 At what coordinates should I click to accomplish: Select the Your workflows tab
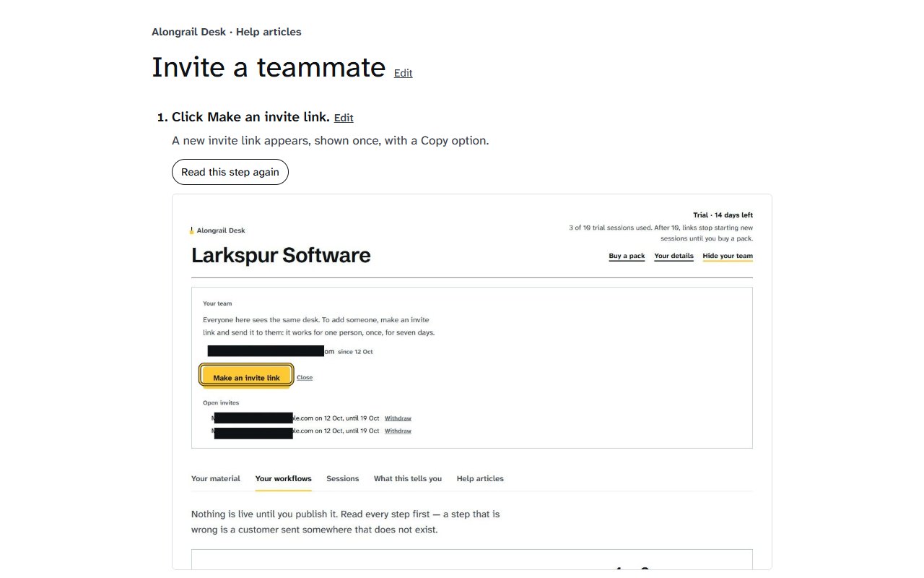284,478
